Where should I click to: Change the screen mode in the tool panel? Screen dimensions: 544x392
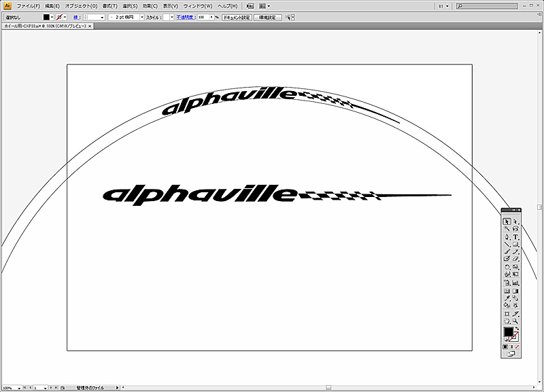[x=511, y=354]
